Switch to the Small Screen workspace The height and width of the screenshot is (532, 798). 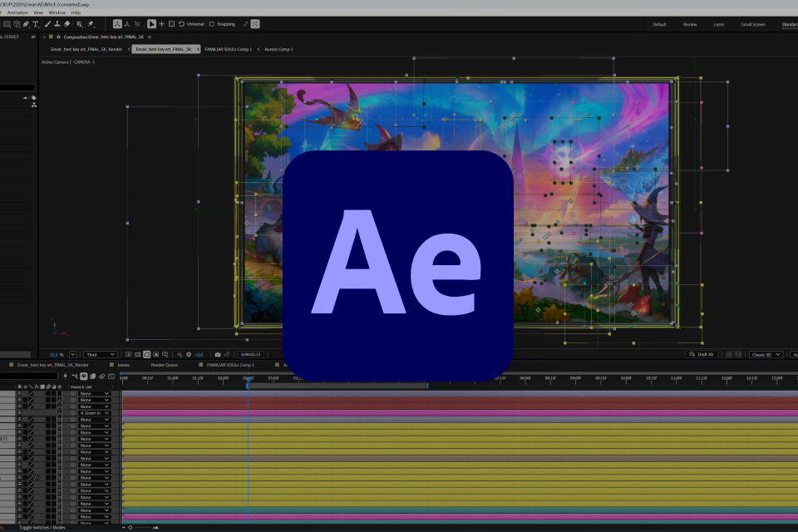pos(753,24)
